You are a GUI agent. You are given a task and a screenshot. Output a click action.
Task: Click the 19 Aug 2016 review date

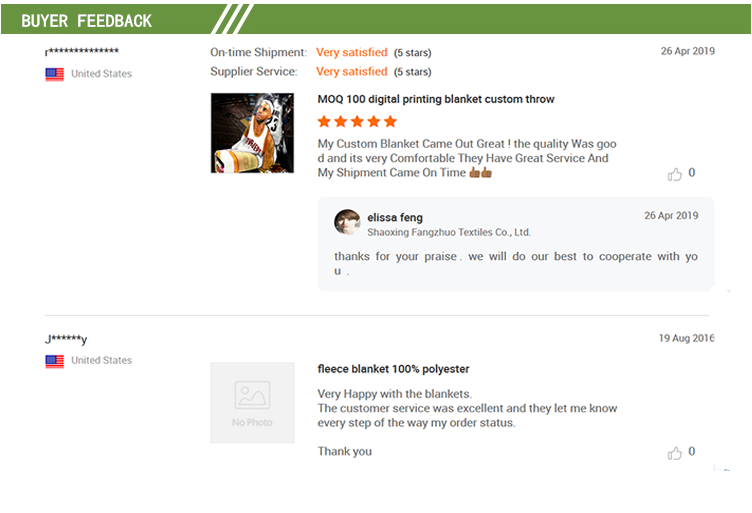686,338
